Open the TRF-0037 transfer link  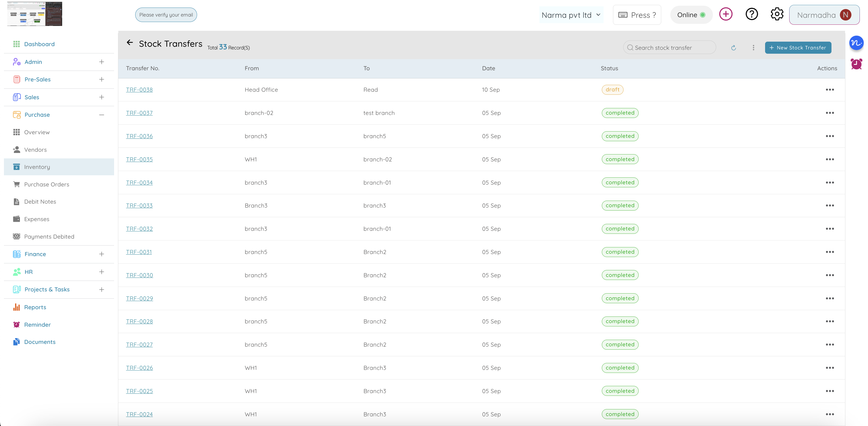point(139,113)
